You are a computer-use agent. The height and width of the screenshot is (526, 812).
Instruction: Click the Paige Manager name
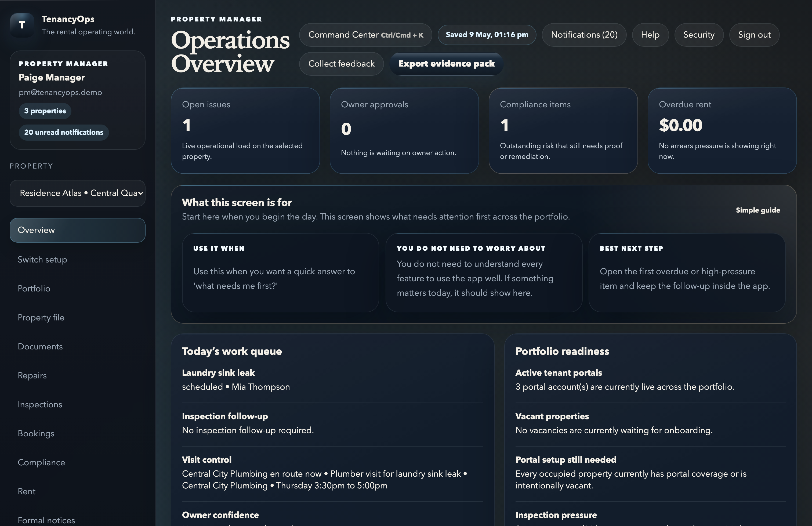pyautogui.click(x=52, y=77)
